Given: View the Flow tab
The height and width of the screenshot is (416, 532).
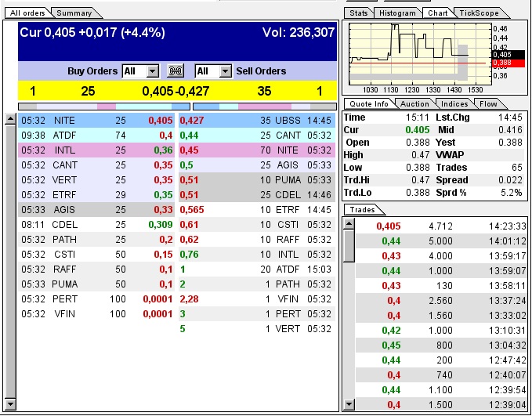Looking at the screenshot, I should coord(488,104).
